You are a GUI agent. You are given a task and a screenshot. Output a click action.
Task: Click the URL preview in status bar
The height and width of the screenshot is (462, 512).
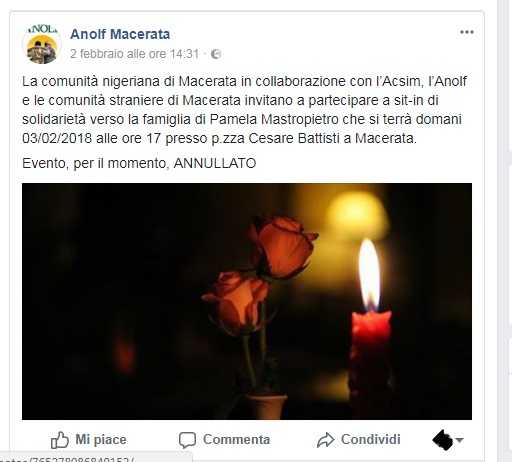96,458
